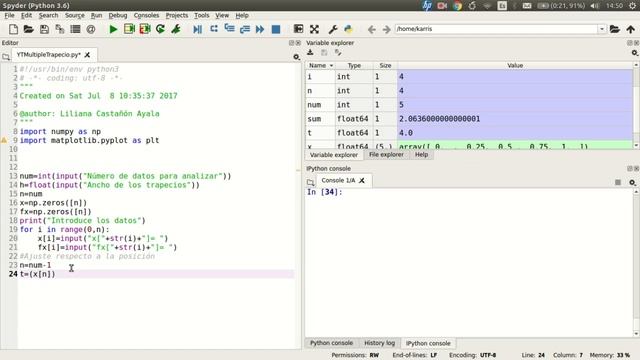This screenshot has height=360, width=640.
Task: Open the History log tab
Action: coord(379,343)
